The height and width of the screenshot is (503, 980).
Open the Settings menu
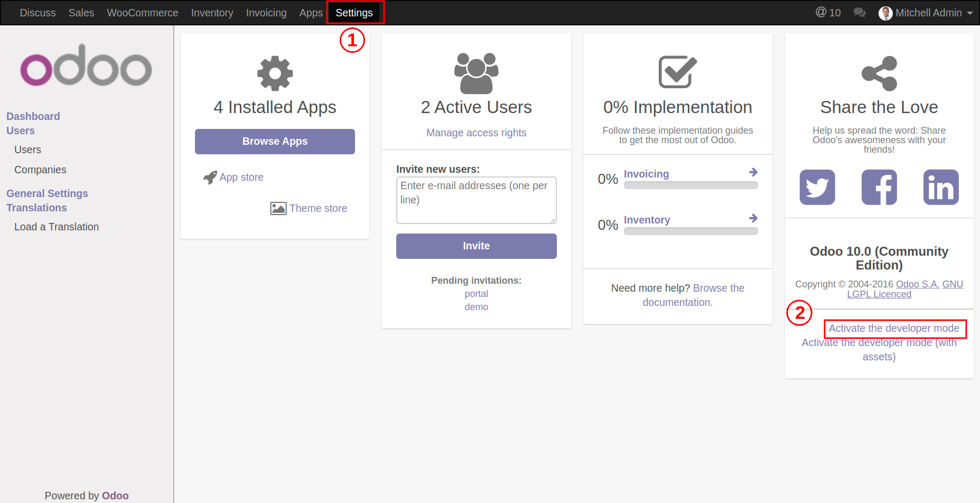point(354,13)
